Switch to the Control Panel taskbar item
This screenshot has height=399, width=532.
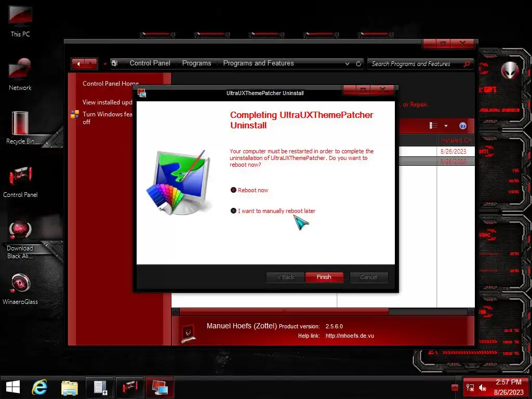coord(130,388)
